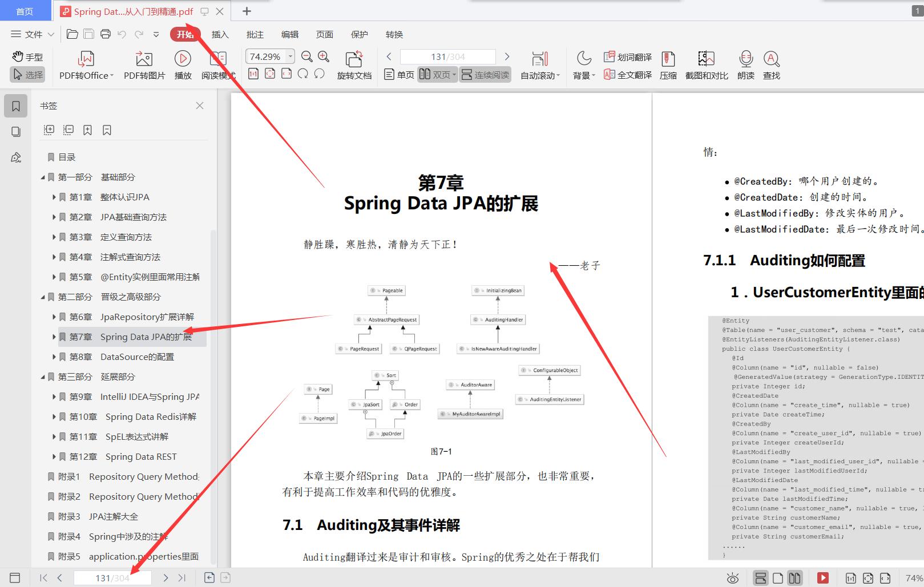Open bookmark 第2章 JPA基础查询方法
Screen dimensions: 924x587
pos(118,217)
